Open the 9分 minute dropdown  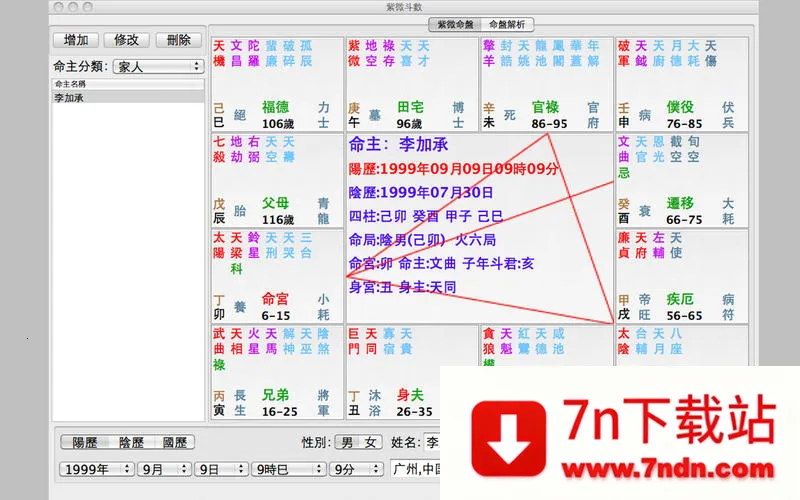click(357, 468)
